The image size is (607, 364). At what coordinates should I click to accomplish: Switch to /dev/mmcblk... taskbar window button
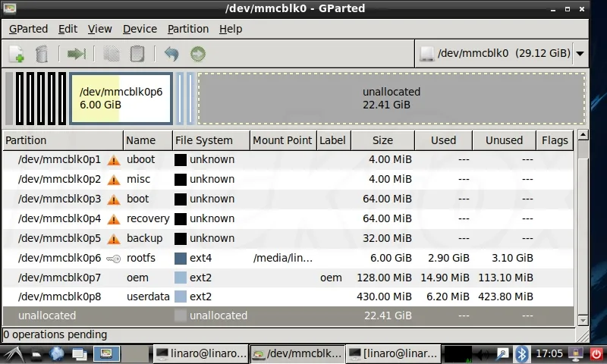(297, 353)
